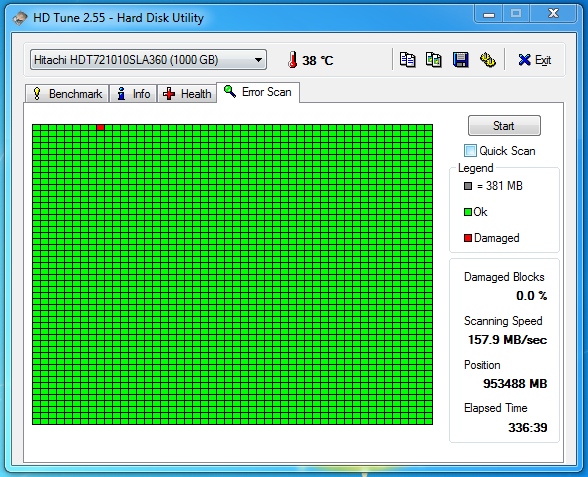Screen dimensions: 588x477
Task: Switch to the Benchmark tab
Action: click(x=67, y=94)
